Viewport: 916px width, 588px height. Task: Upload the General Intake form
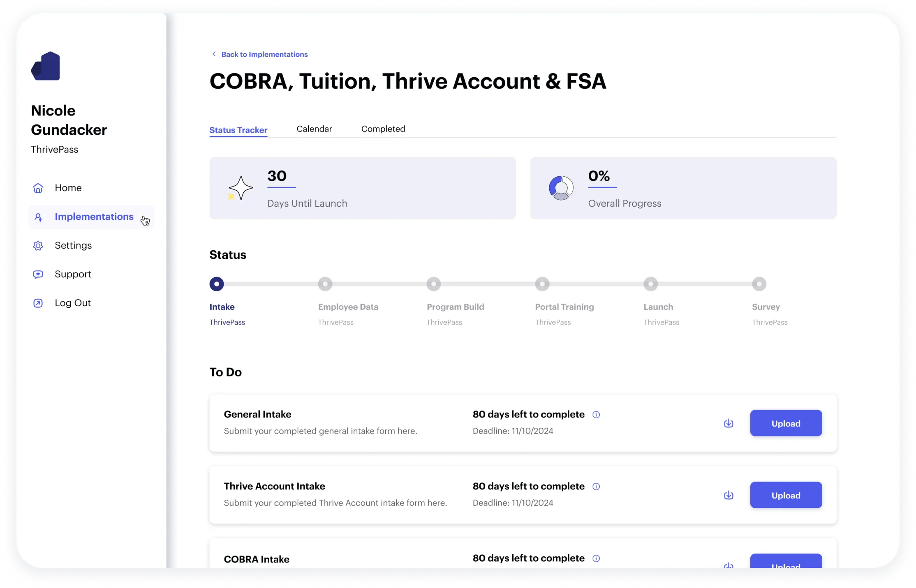[786, 423]
